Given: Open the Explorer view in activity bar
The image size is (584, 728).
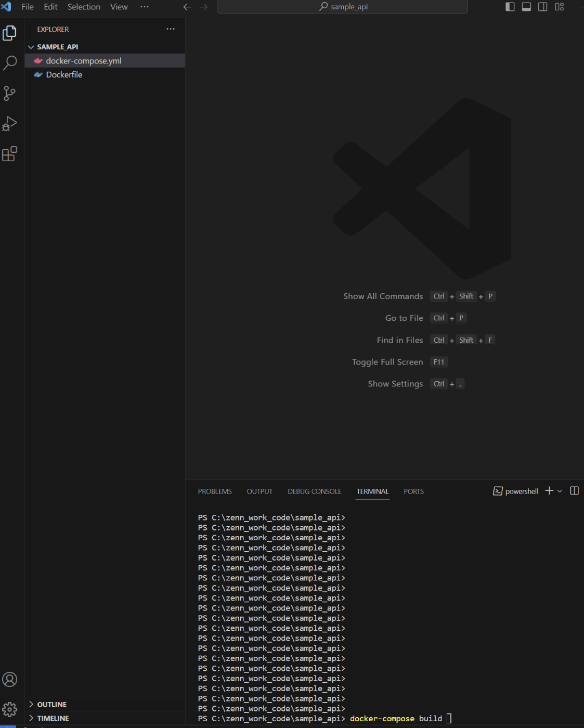Looking at the screenshot, I should [x=10, y=33].
